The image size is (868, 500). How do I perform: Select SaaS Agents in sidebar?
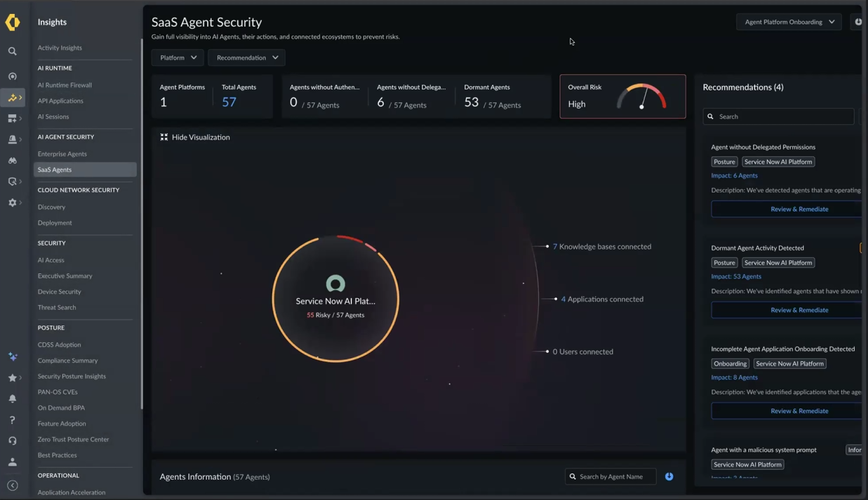click(85, 170)
